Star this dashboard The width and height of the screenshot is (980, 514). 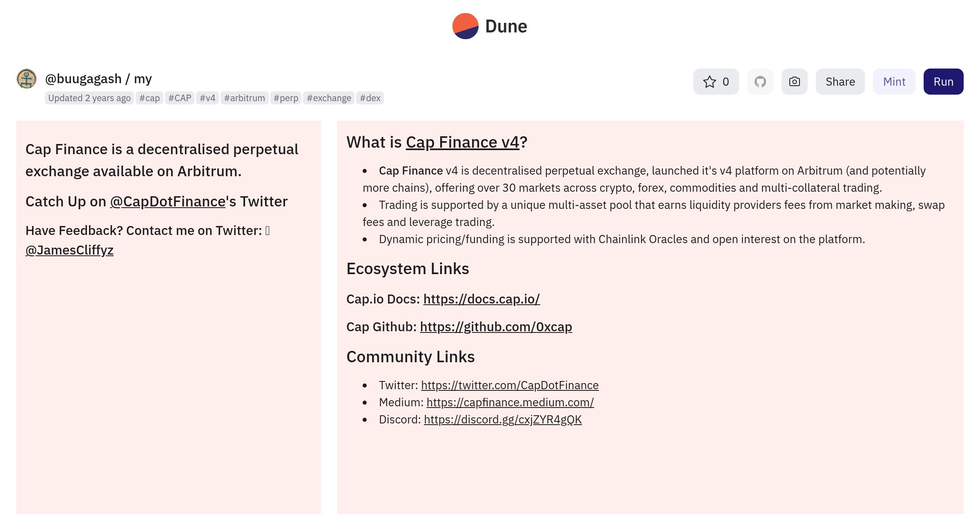click(x=716, y=82)
